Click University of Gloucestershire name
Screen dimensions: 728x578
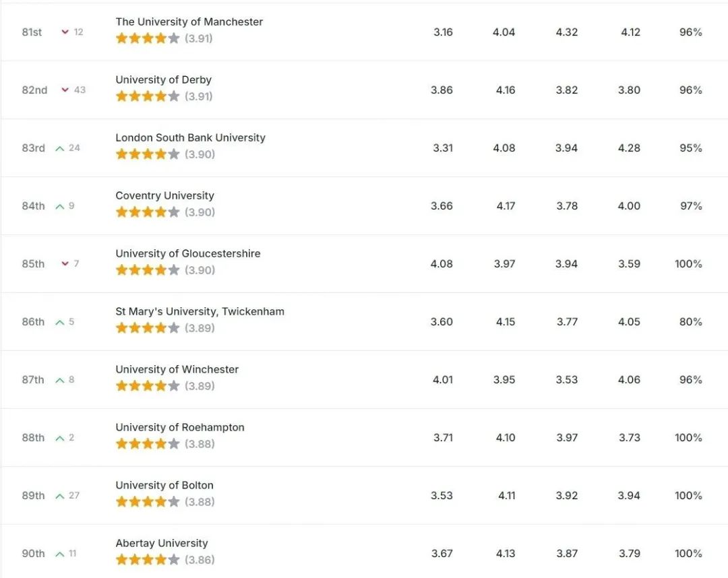tap(188, 254)
